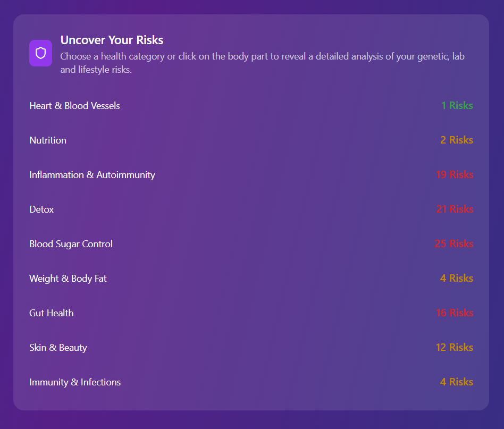Select the Heart & Blood Vessels category
This screenshot has height=429, width=504.
point(74,106)
